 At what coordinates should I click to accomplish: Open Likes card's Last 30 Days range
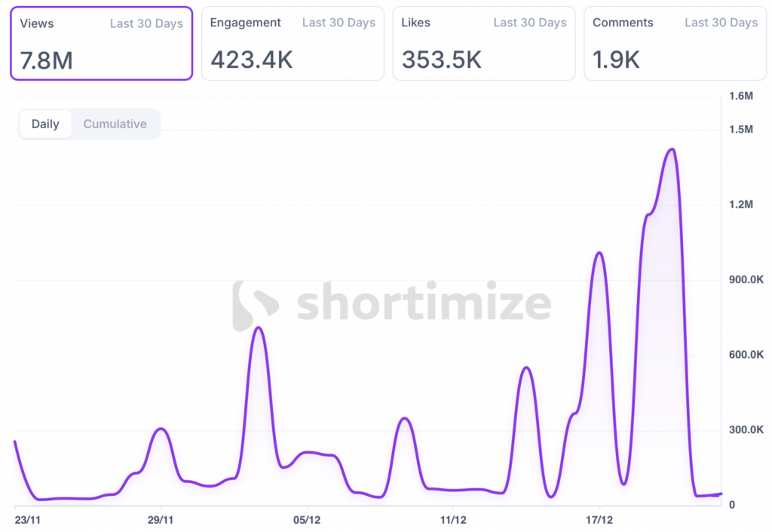(530, 23)
